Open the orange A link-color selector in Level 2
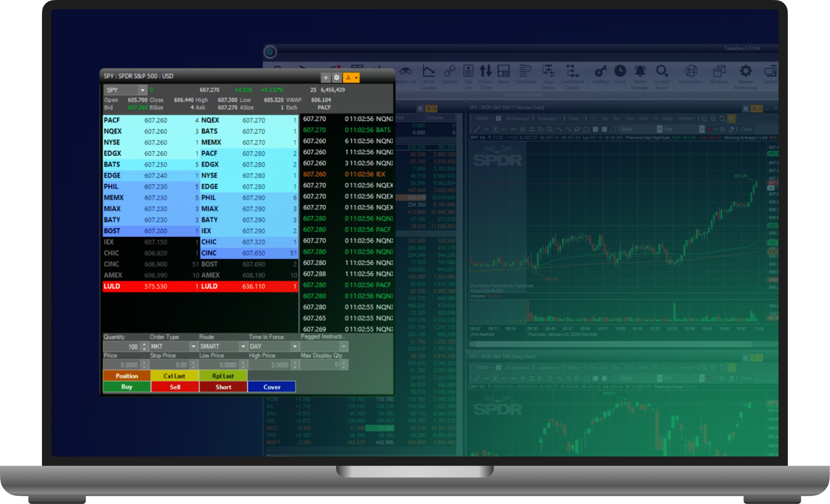Image resolution: width=830 pixels, height=504 pixels. 351,78
